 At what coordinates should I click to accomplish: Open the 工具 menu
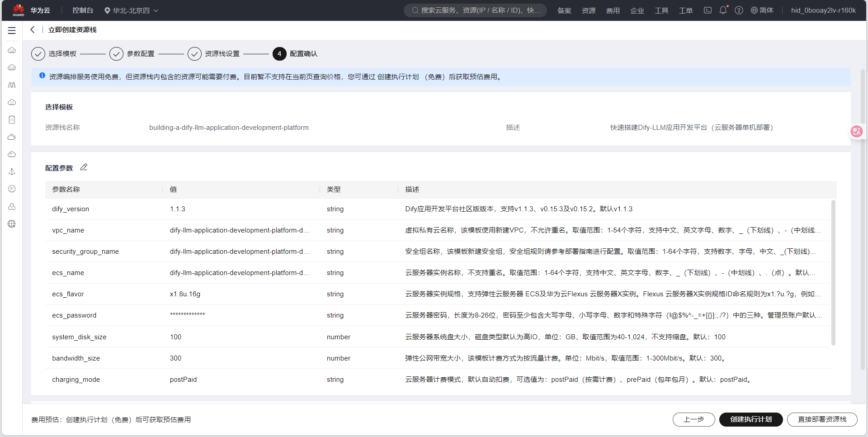pyautogui.click(x=661, y=10)
